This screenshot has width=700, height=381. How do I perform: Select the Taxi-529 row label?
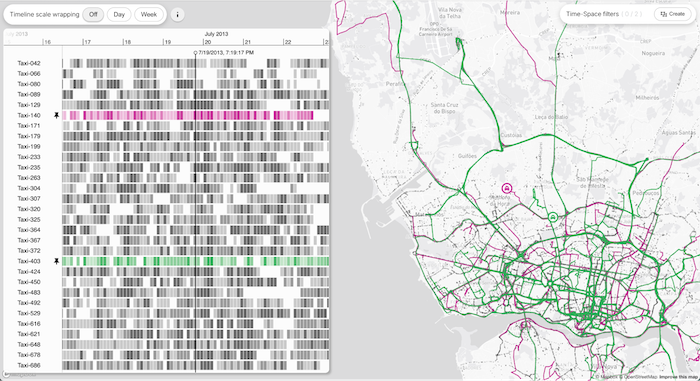29,313
